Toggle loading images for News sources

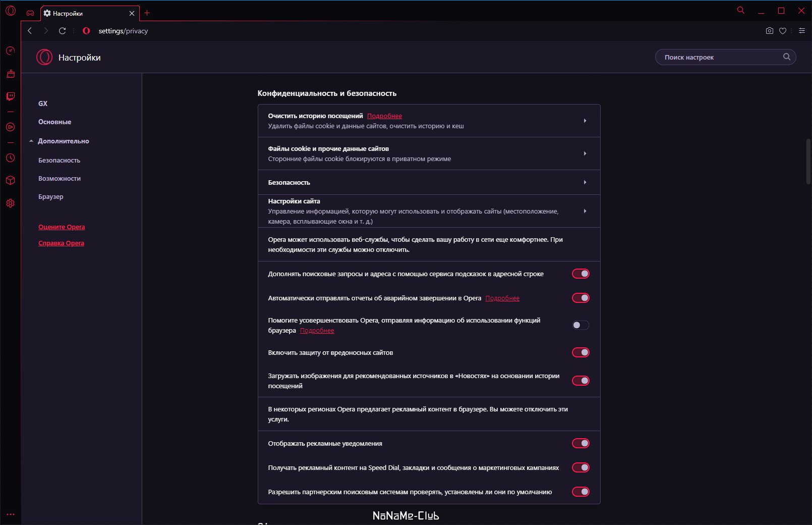(x=581, y=381)
